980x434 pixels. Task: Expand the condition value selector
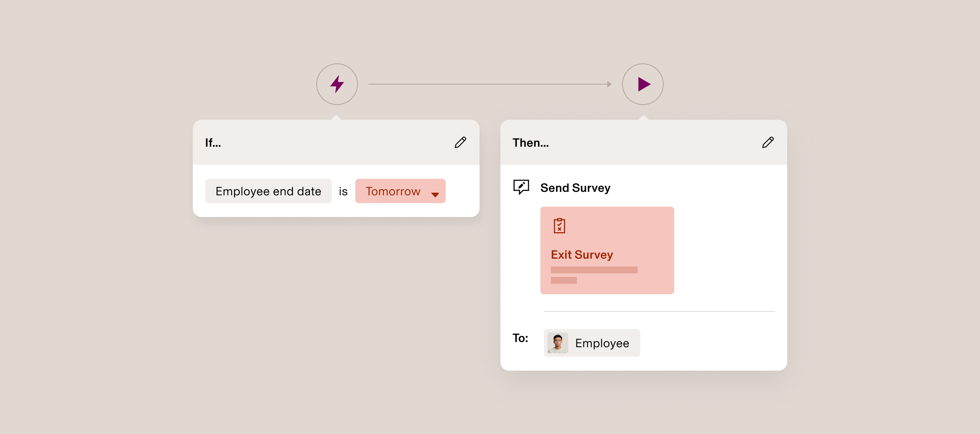(x=400, y=191)
